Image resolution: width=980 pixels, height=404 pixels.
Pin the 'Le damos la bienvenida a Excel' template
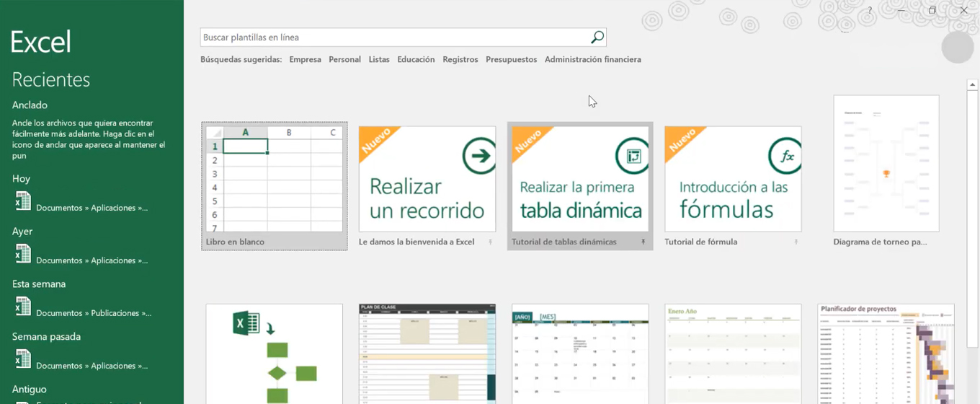pos(491,242)
